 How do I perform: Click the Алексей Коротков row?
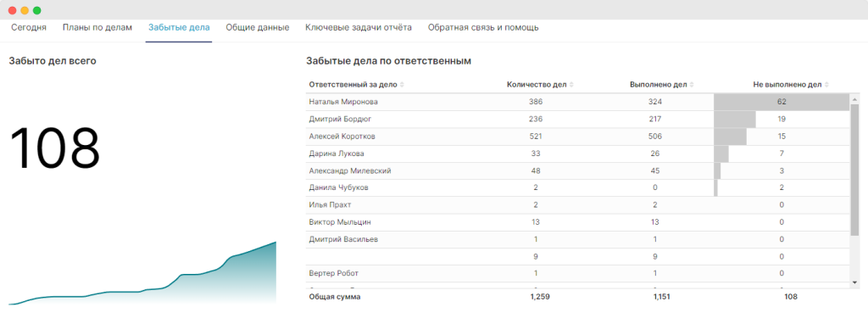578,137
